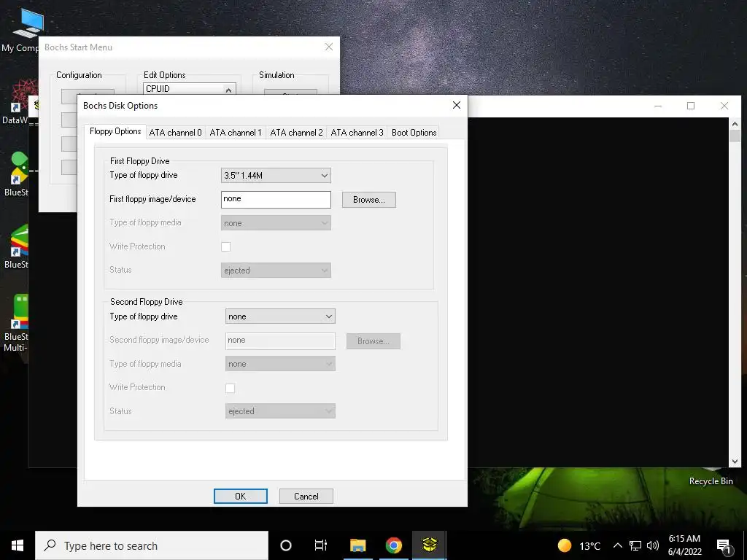Click the taskbar search box
Image resolution: width=747 pixels, height=560 pixels.
coord(152,545)
